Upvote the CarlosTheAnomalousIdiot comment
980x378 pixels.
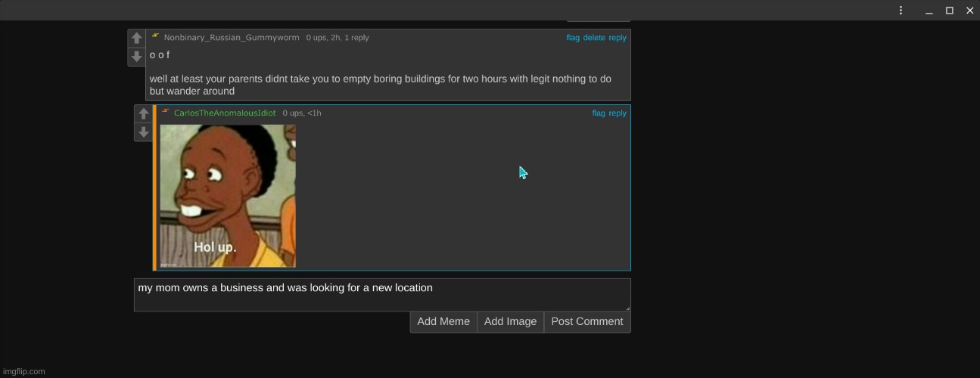[143, 114]
